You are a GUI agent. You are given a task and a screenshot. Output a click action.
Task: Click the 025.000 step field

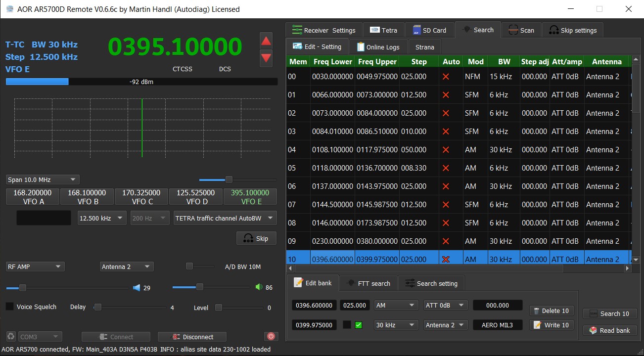355,306
